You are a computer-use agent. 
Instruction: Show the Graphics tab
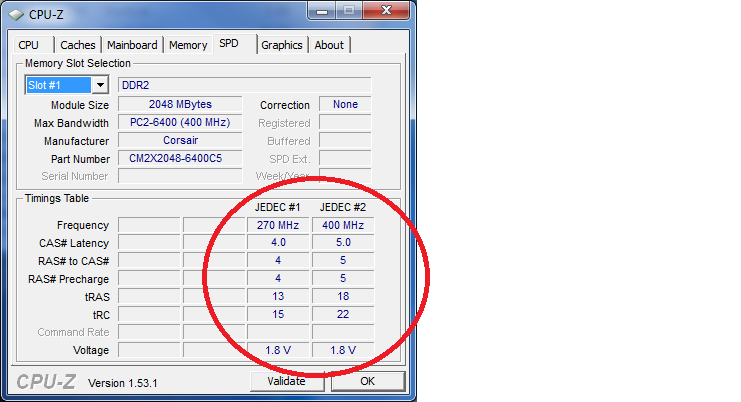282,45
